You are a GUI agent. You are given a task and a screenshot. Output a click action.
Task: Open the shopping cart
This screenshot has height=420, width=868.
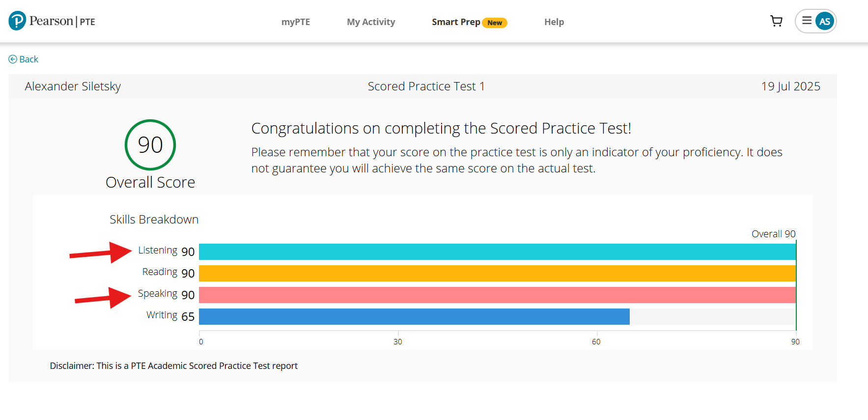pos(776,21)
